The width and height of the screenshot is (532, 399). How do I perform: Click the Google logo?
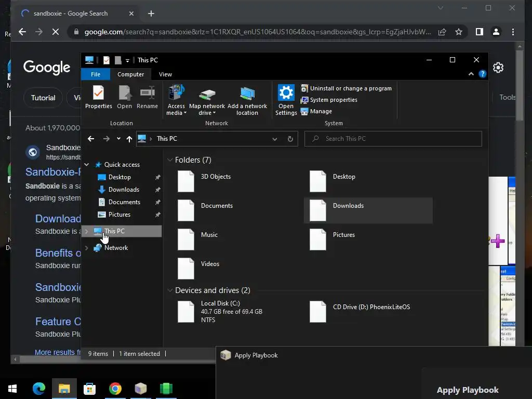pyautogui.click(x=47, y=67)
